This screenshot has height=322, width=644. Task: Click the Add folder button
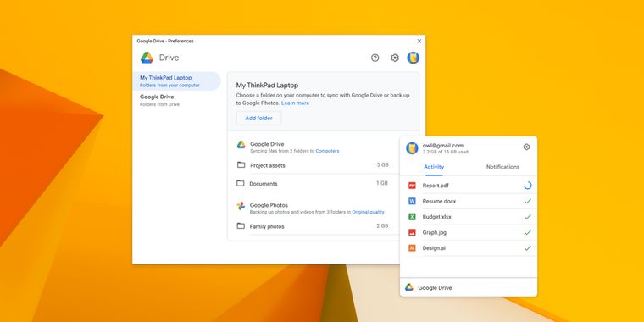(x=258, y=119)
